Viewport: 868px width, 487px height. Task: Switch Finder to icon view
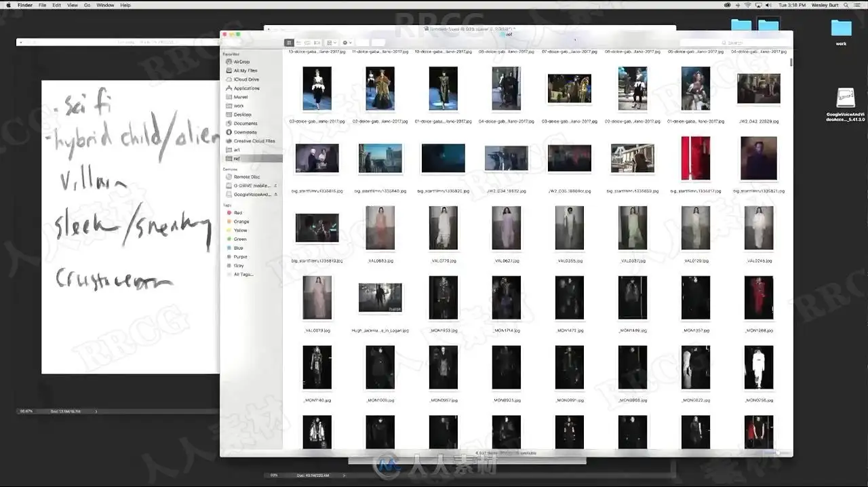point(290,43)
